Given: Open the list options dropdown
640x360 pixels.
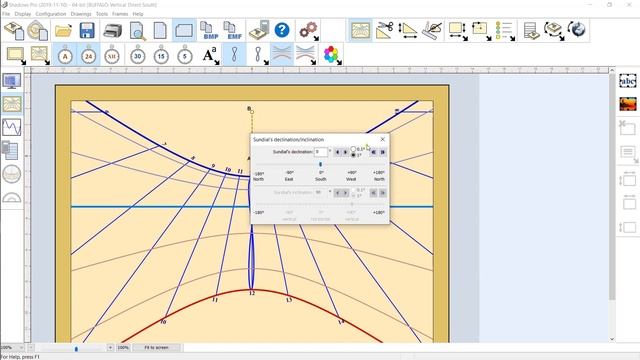Looking at the screenshot, I should 505,31.
